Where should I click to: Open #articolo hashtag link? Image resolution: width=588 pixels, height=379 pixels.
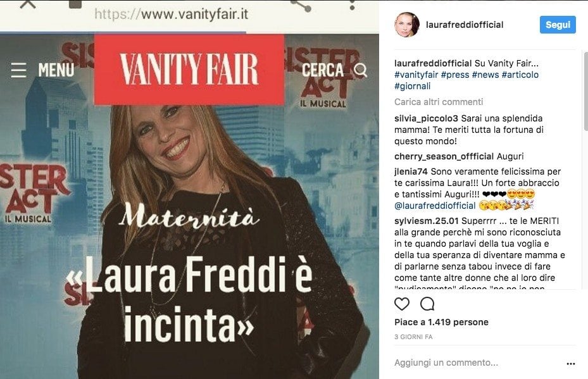[x=520, y=75]
